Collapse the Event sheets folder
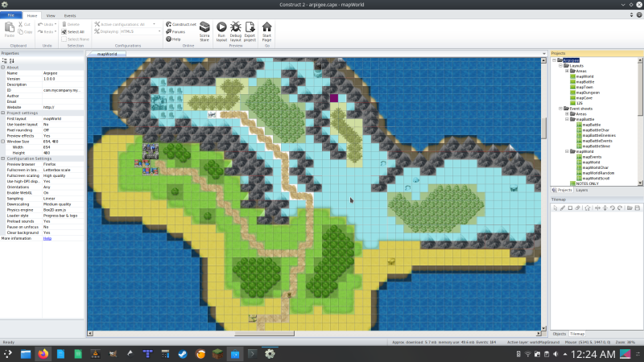This screenshot has width=644, height=362. 560,109
